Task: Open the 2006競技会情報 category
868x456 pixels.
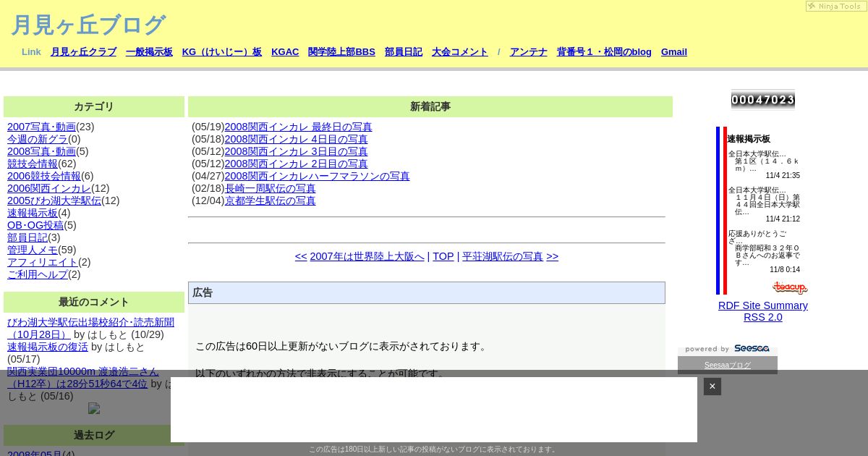Action: pyautogui.click(x=44, y=176)
